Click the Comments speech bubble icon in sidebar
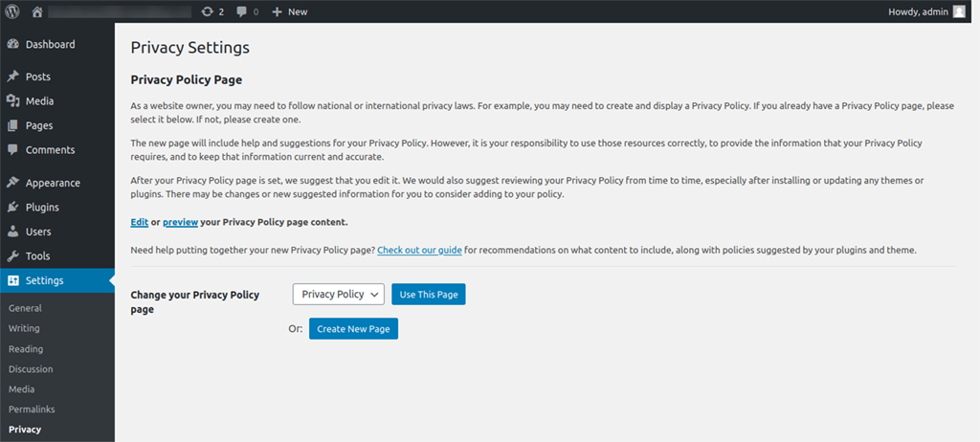The width and height of the screenshot is (980, 442). (x=12, y=149)
